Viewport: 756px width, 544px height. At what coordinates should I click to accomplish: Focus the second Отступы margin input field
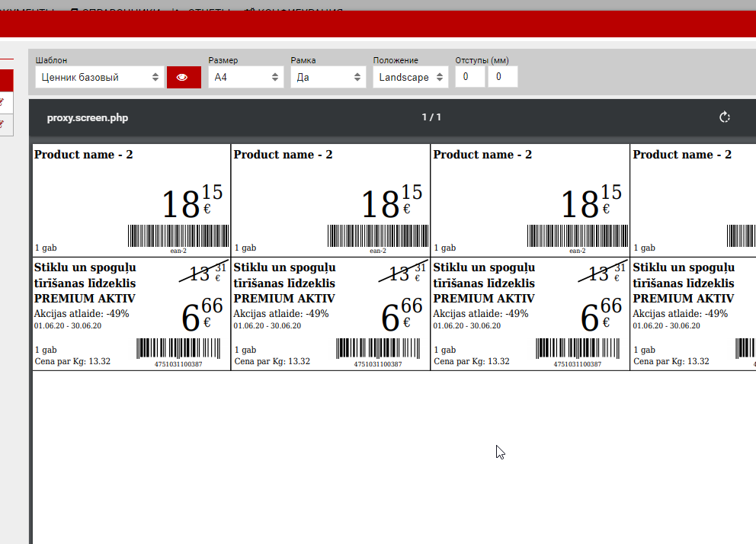click(x=502, y=77)
